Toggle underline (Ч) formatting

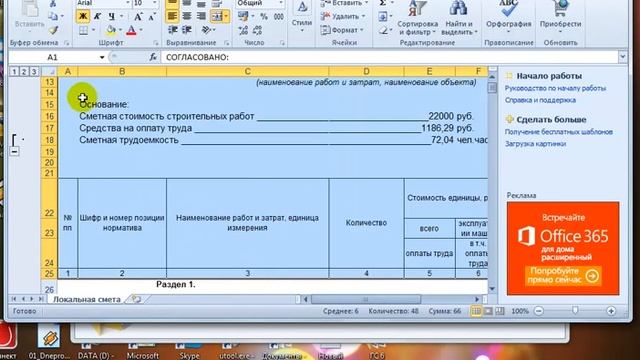coord(111,16)
